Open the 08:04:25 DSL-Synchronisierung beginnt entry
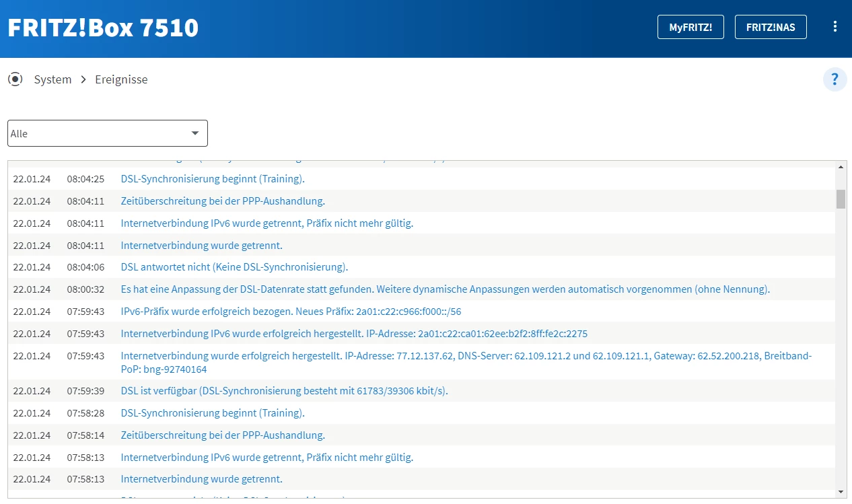 point(213,179)
